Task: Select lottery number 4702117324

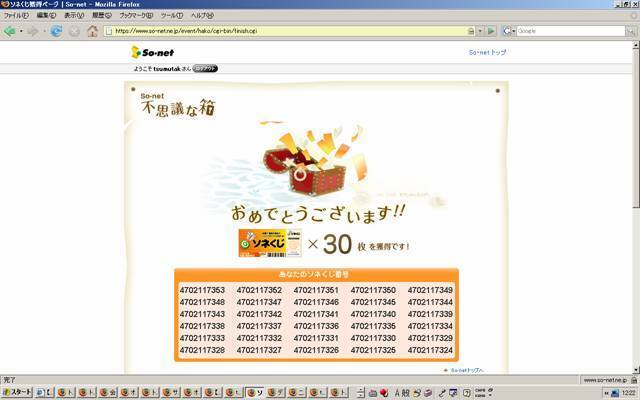Action: coord(430,350)
